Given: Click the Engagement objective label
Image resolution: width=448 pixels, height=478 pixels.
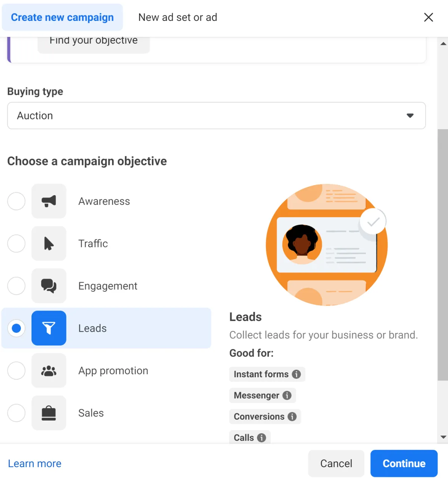Looking at the screenshot, I should (x=108, y=286).
